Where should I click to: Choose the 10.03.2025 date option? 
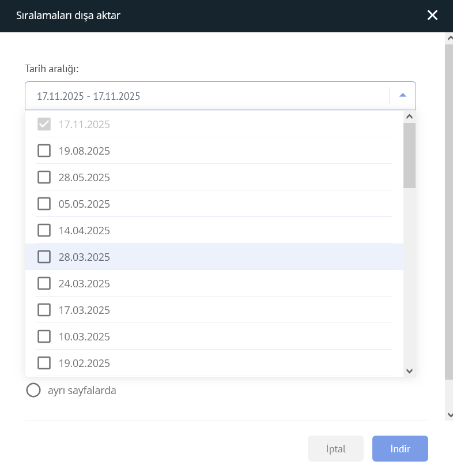point(44,337)
